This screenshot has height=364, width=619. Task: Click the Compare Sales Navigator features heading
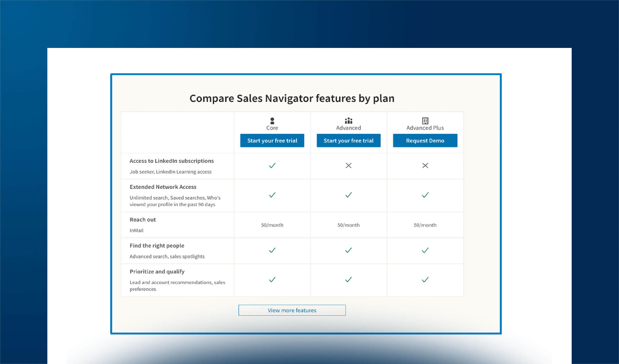tap(292, 98)
